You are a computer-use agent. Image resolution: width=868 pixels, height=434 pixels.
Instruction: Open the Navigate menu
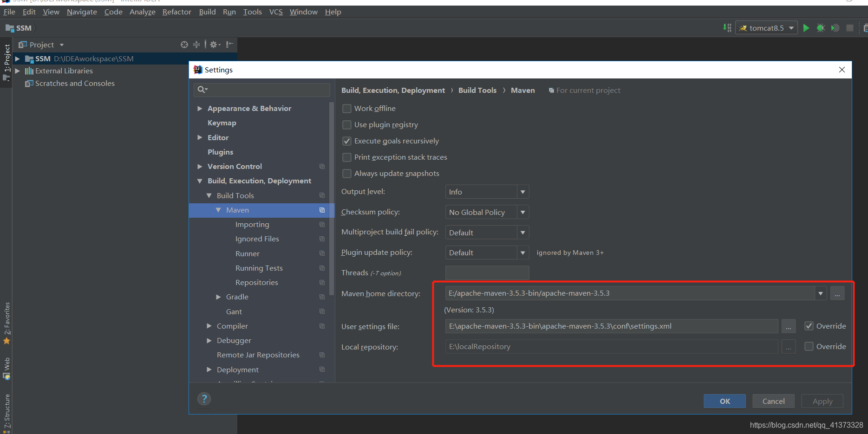click(x=82, y=12)
